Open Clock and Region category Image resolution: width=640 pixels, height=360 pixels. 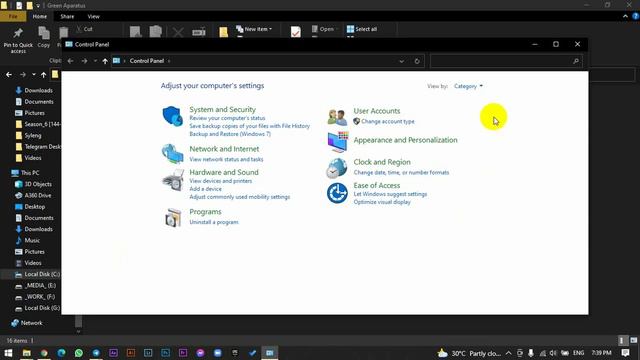tap(382, 162)
